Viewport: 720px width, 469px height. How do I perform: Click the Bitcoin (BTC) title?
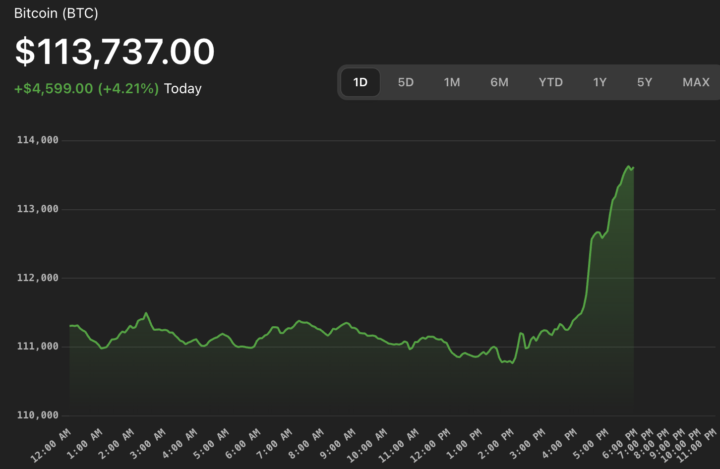click(56, 13)
